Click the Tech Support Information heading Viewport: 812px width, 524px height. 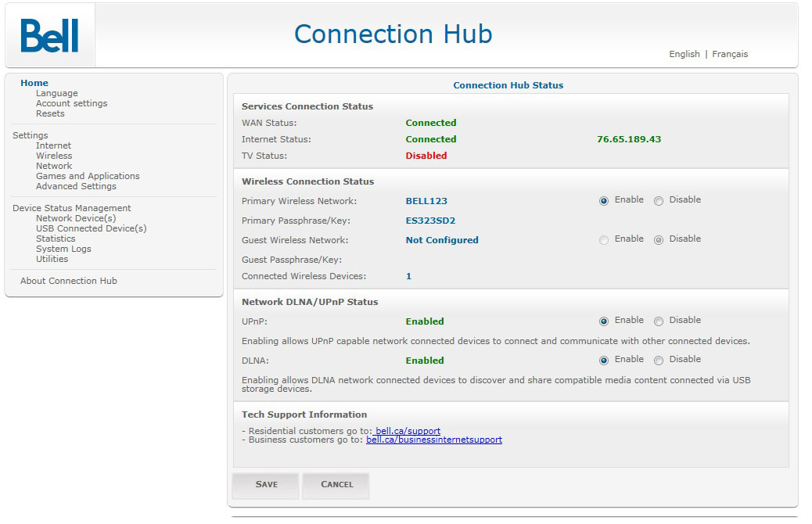click(304, 415)
